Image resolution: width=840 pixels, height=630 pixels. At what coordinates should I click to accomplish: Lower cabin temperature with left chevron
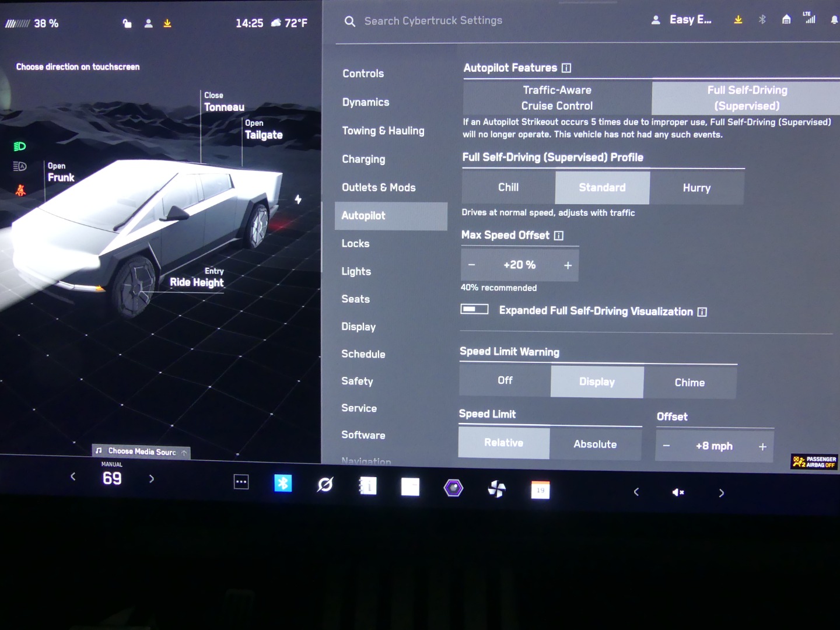tap(73, 477)
